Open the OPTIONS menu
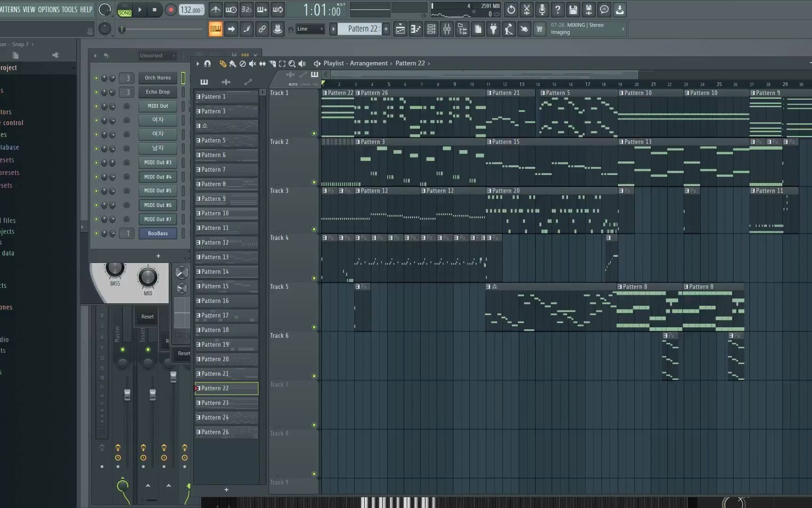The width and height of the screenshot is (812, 508). click(49, 9)
